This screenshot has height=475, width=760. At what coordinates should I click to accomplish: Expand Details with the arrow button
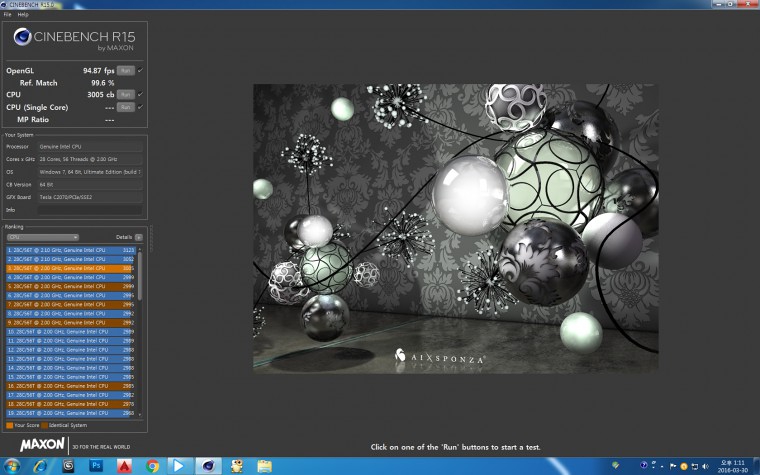139,237
